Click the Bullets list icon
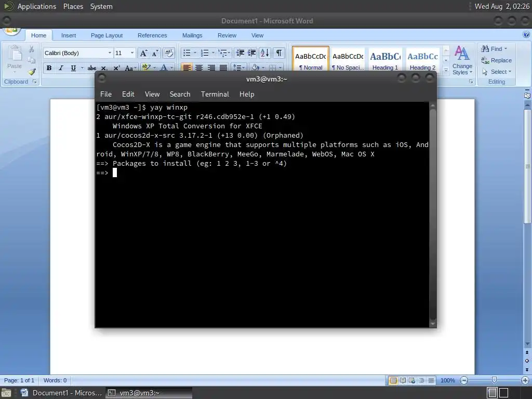532x399 pixels. click(187, 53)
